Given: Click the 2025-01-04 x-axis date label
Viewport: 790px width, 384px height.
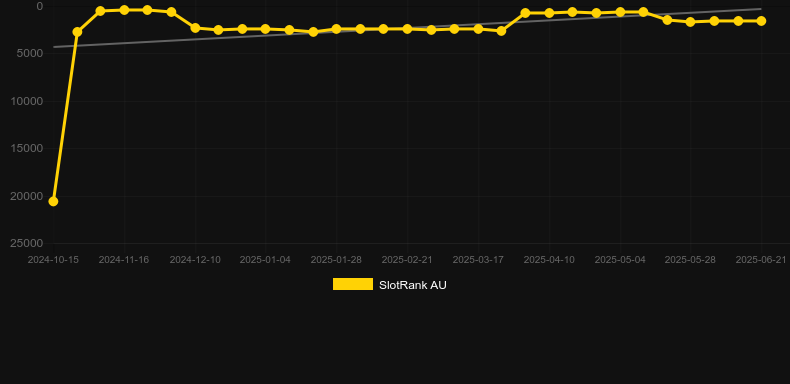Looking at the screenshot, I should [266, 260].
